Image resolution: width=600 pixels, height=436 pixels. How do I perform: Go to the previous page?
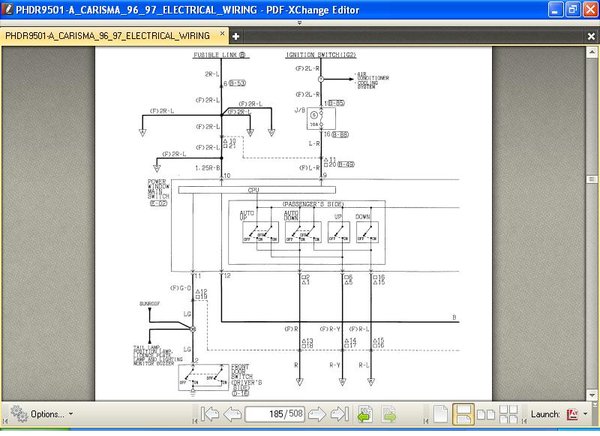coord(232,414)
